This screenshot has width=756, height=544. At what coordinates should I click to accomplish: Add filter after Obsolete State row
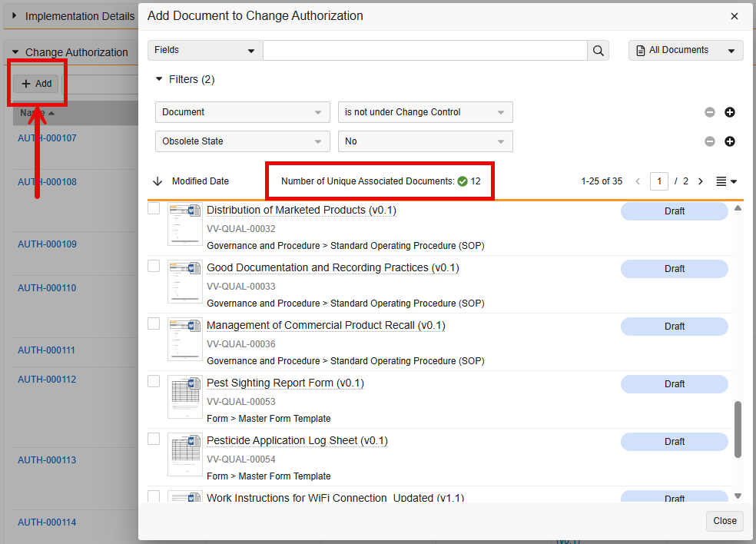[x=730, y=141]
